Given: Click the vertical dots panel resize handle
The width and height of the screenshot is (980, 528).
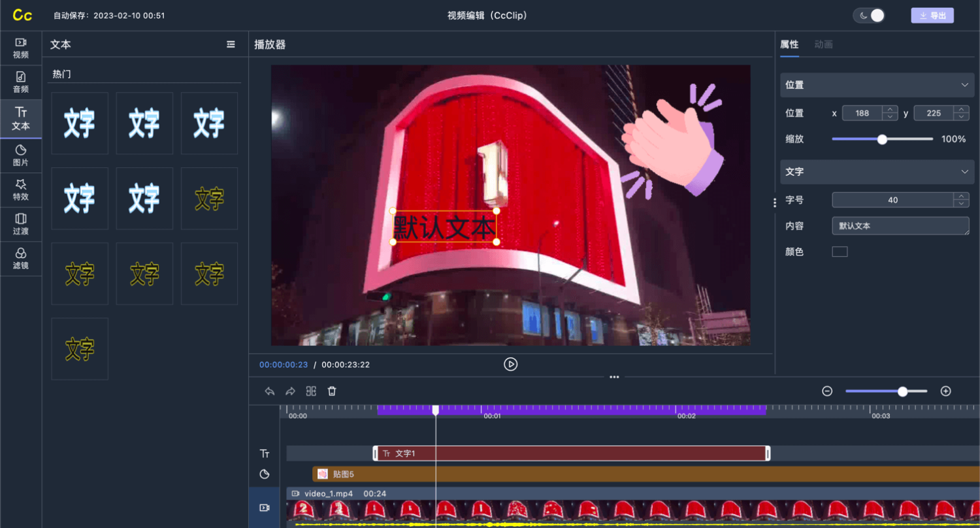Looking at the screenshot, I should 775,203.
